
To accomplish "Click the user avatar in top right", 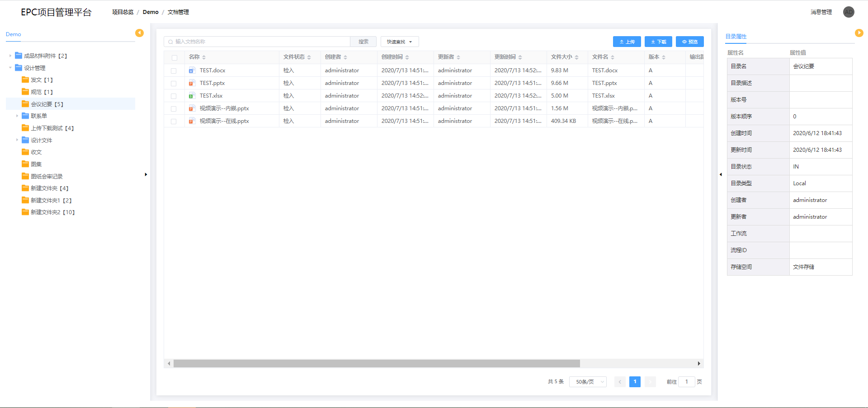I will (849, 12).
